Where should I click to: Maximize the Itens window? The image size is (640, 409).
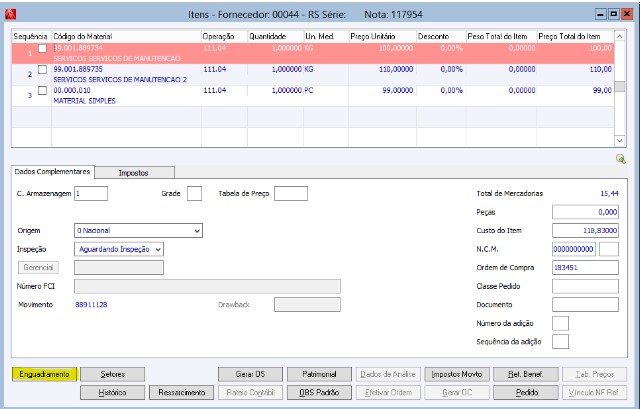coord(613,14)
